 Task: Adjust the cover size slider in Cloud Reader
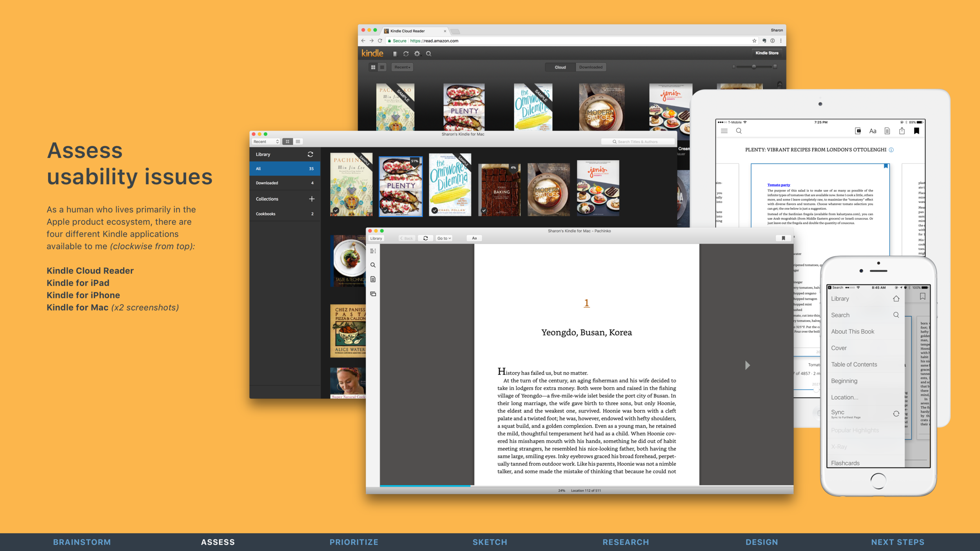pyautogui.click(x=753, y=67)
